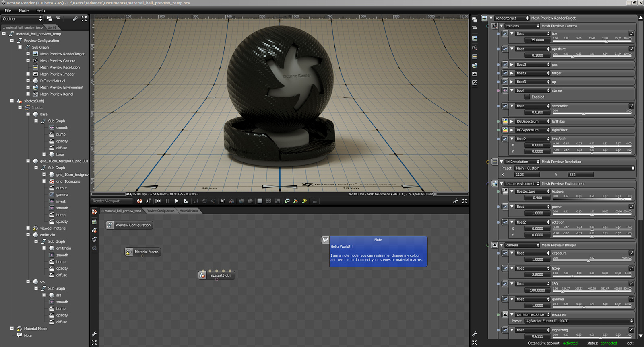Screen dimensions: 644x347
Task: Click the region render icon in viewport toolbar
Action: (x=148, y=201)
